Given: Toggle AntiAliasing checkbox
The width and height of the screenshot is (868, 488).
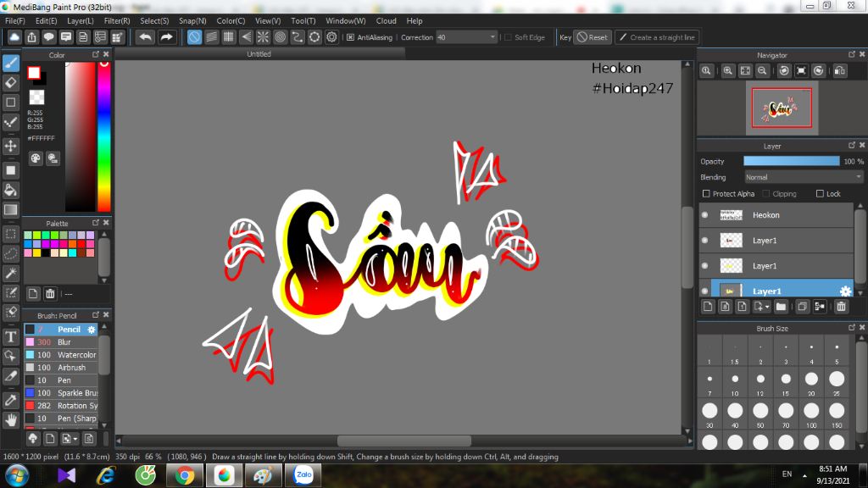Looking at the screenshot, I should click(x=350, y=37).
